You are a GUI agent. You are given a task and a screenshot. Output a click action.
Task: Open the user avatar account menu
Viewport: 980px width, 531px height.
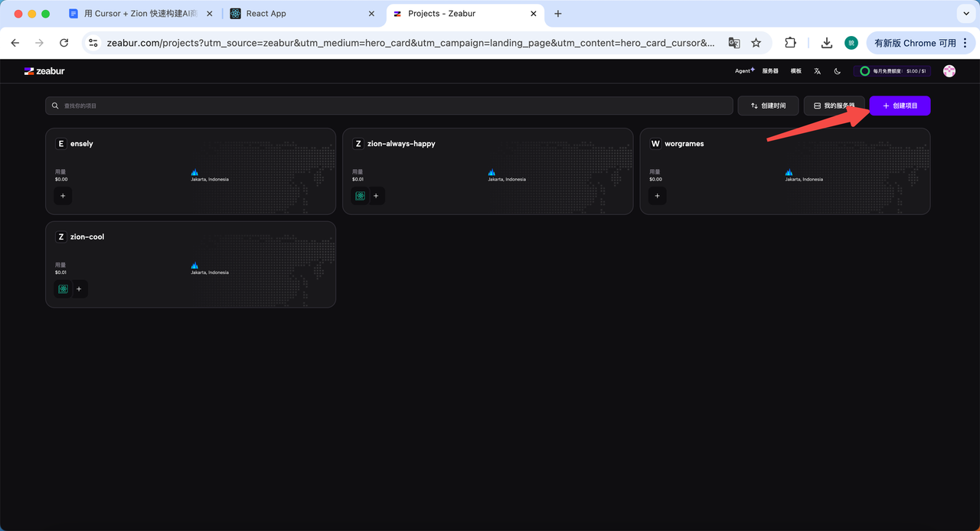tap(949, 71)
